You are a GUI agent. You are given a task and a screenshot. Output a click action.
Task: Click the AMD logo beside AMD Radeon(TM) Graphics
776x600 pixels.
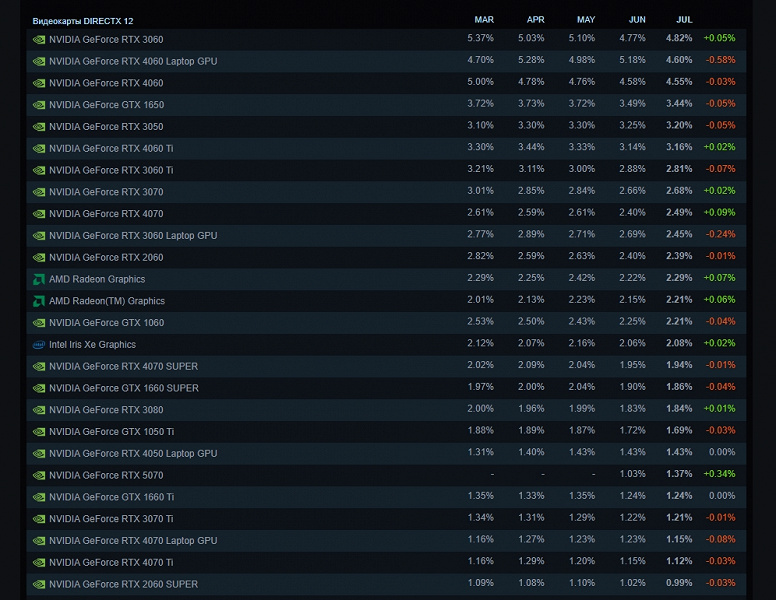(39, 301)
